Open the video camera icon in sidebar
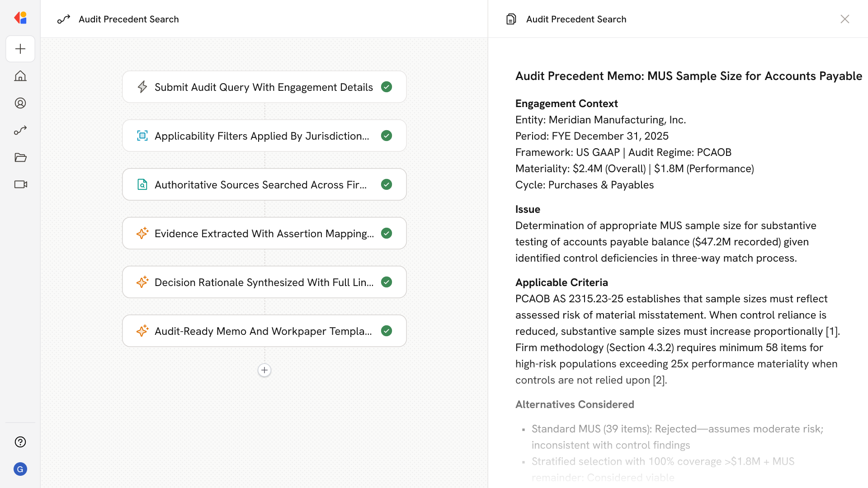Screen dimensions: 868x488 point(20,184)
